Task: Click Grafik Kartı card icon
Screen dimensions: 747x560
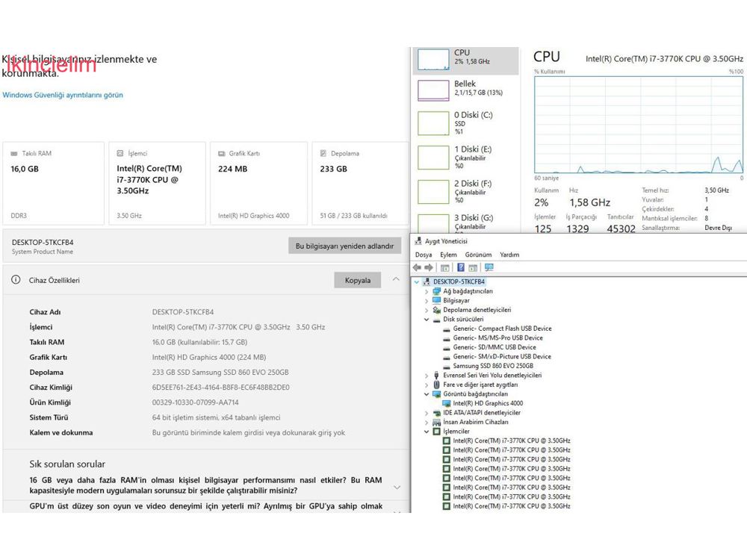Action: (x=222, y=153)
